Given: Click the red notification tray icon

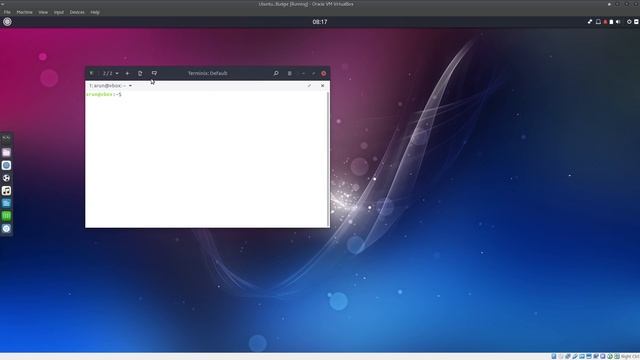Looking at the screenshot, I should 605,22.
